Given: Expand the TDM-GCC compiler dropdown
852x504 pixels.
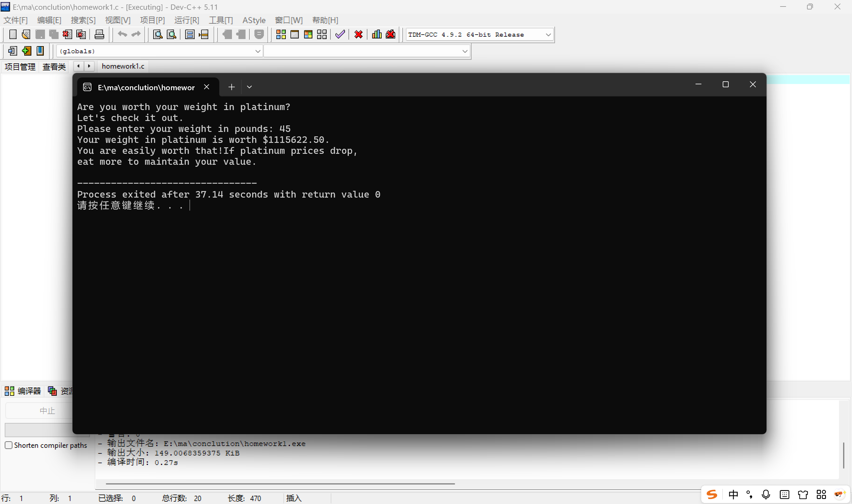Looking at the screenshot, I should pos(548,35).
